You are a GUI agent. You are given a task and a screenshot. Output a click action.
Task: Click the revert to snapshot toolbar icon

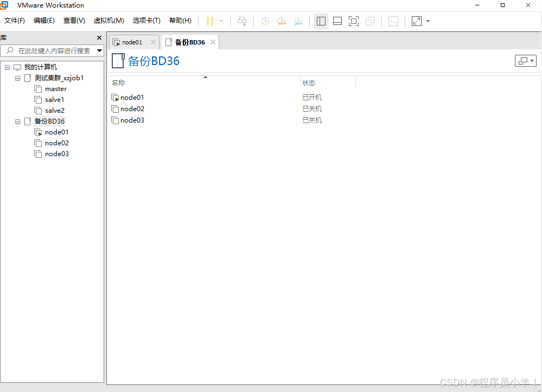point(282,21)
